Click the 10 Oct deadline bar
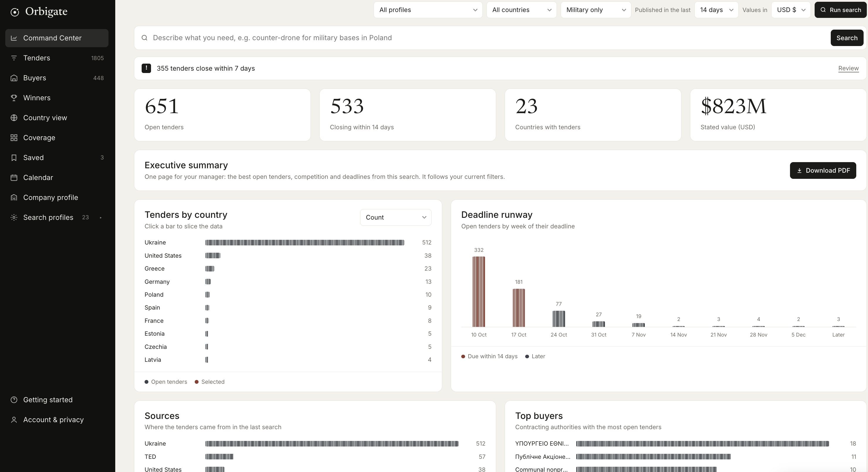 pyautogui.click(x=479, y=291)
